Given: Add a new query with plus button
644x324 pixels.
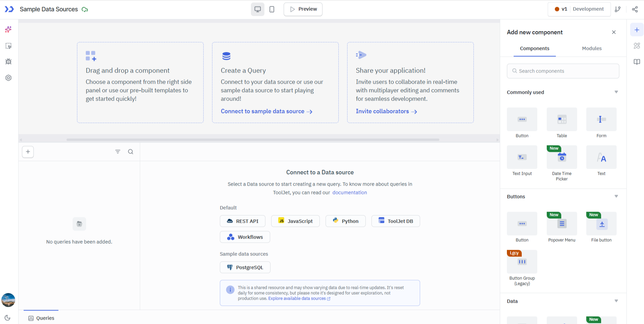Looking at the screenshot, I should [x=28, y=152].
